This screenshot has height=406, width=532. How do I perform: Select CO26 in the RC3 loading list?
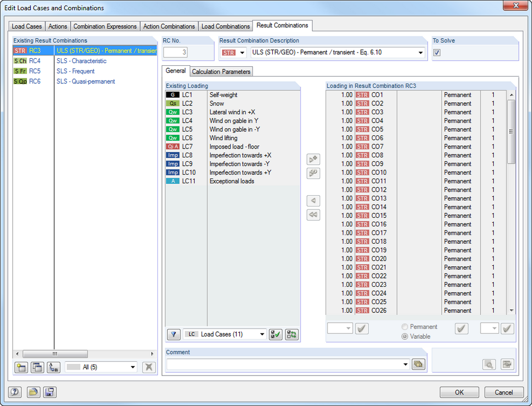click(x=416, y=311)
